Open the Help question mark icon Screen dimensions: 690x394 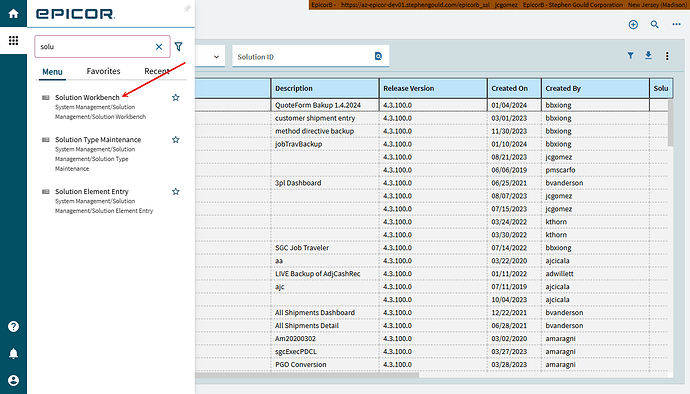coord(13,326)
